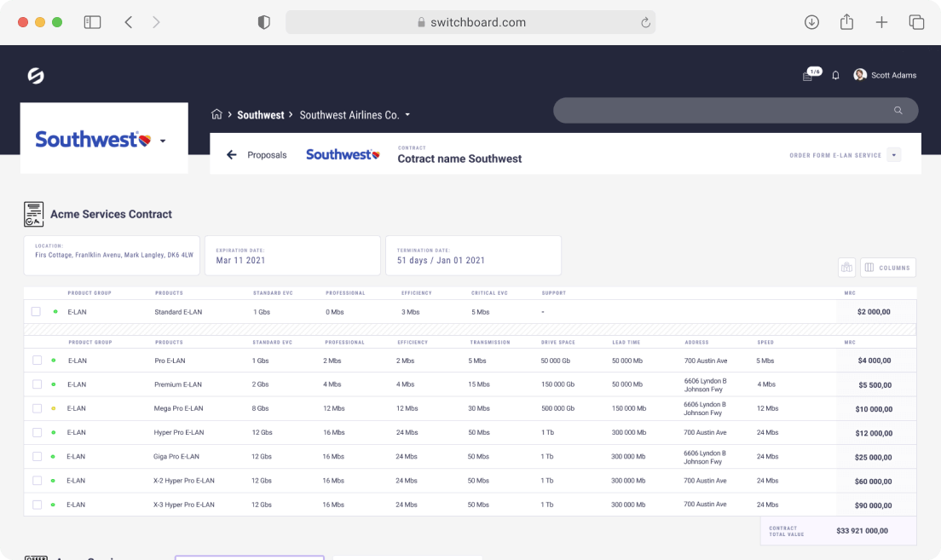The width and height of the screenshot is (941, 560).
Task: Click the Southwest logo in contract header
Action: coord(343,155)
